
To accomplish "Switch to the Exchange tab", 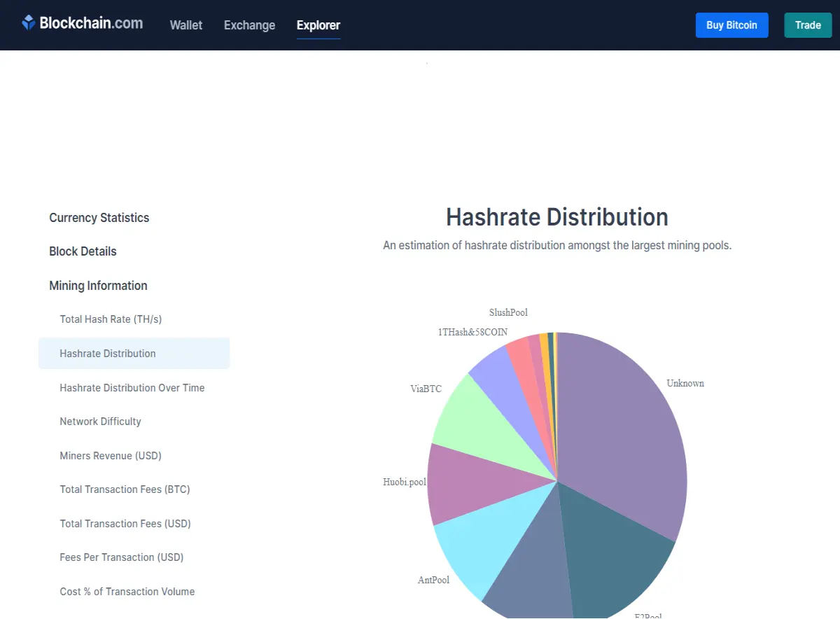I will tap(249, 25).
